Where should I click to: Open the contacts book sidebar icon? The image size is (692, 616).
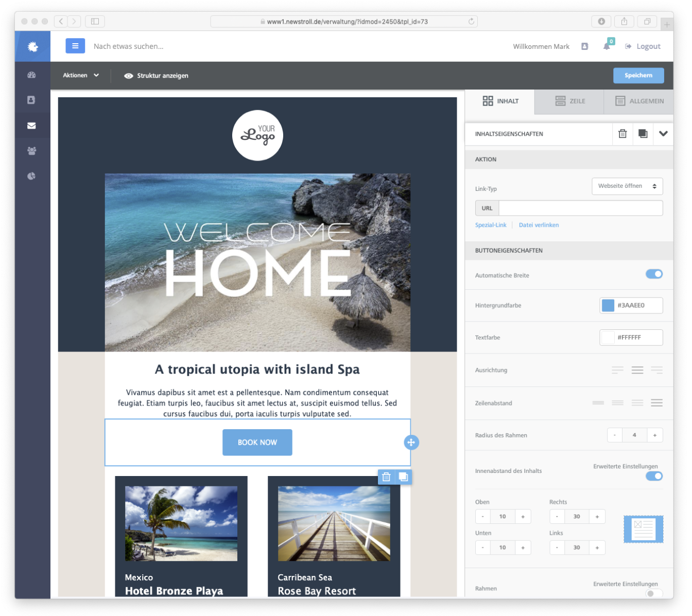click(x=31, y=100)
